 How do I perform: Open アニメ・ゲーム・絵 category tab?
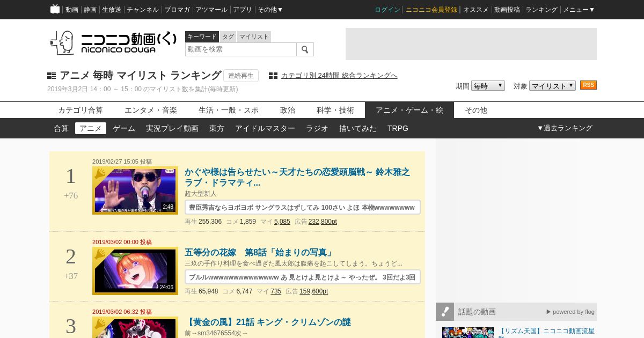pos(409,110)
